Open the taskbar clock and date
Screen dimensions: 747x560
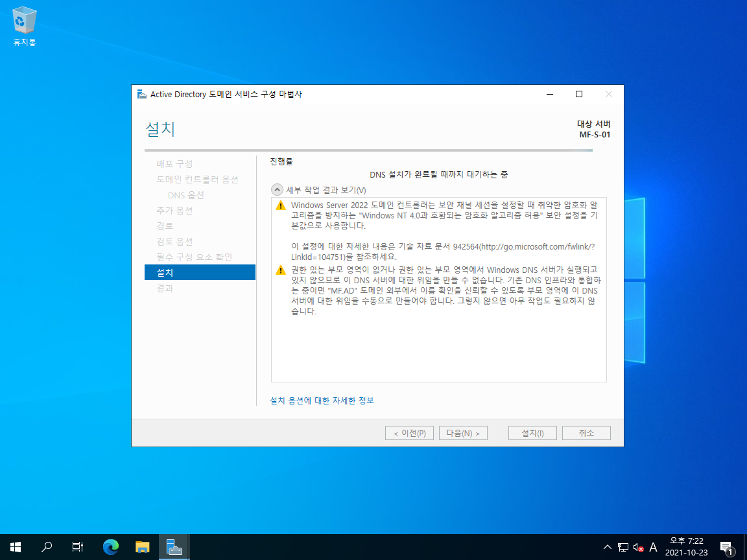(x=687, y=546)
